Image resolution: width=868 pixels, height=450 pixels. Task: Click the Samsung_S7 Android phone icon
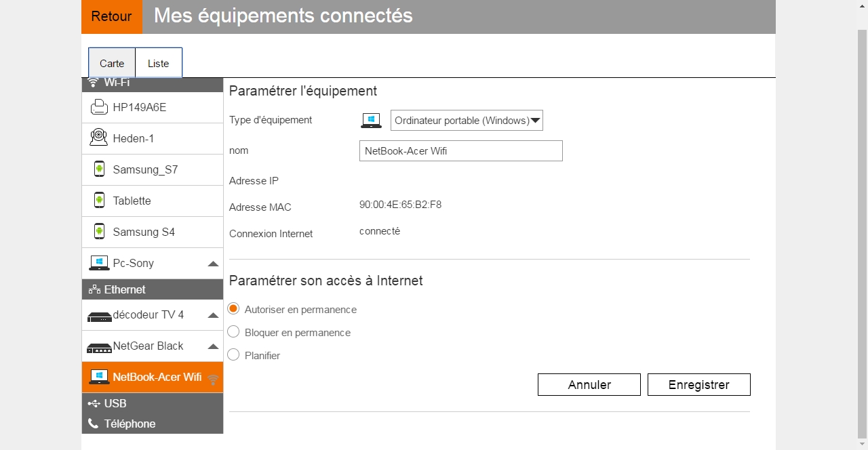coord(99,169)
